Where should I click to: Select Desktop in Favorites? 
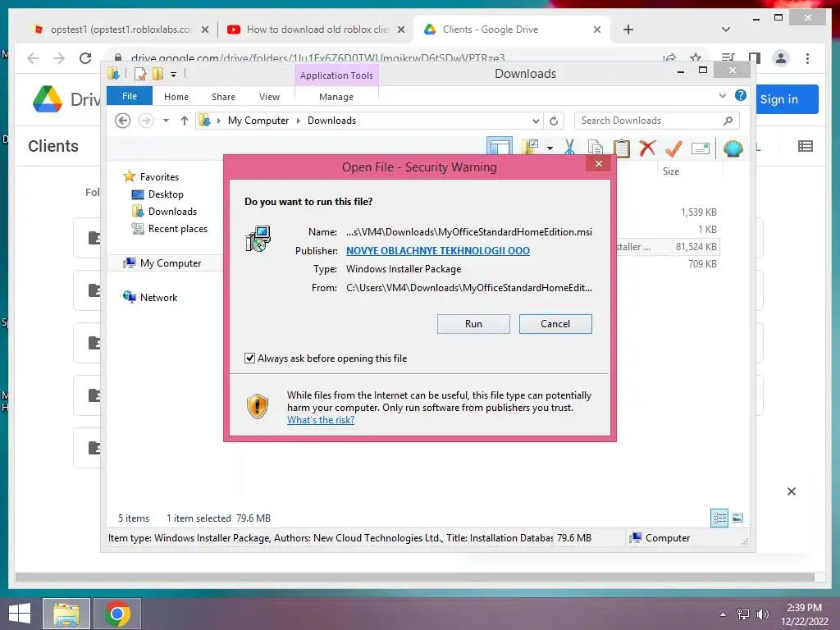(x=166, y=194)
